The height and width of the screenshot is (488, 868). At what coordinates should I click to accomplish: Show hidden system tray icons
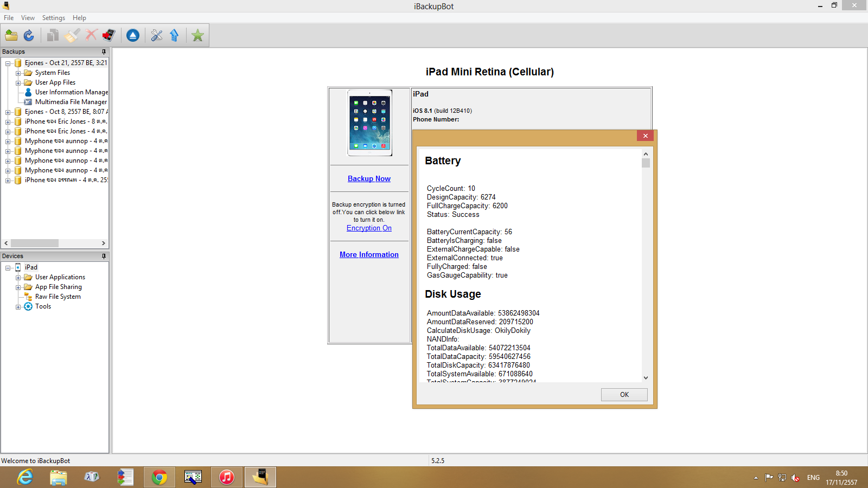coord(756,478)
